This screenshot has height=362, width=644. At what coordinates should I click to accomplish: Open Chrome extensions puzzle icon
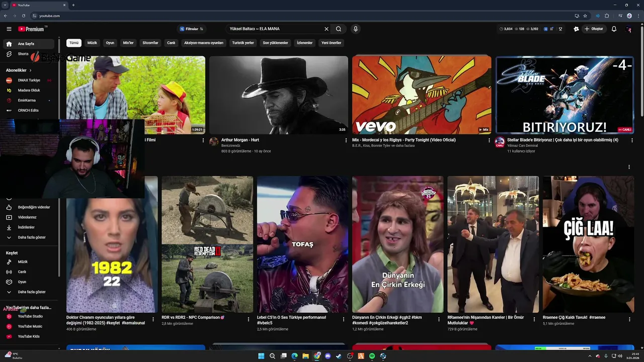point(607,16)
